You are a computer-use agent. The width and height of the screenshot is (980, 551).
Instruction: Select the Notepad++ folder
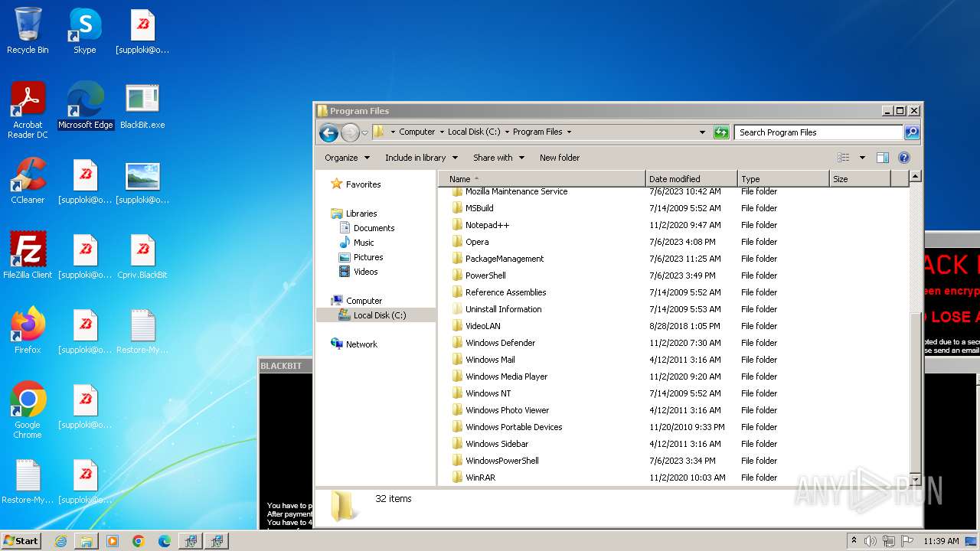pyautogui.click(x=487, y=225)
